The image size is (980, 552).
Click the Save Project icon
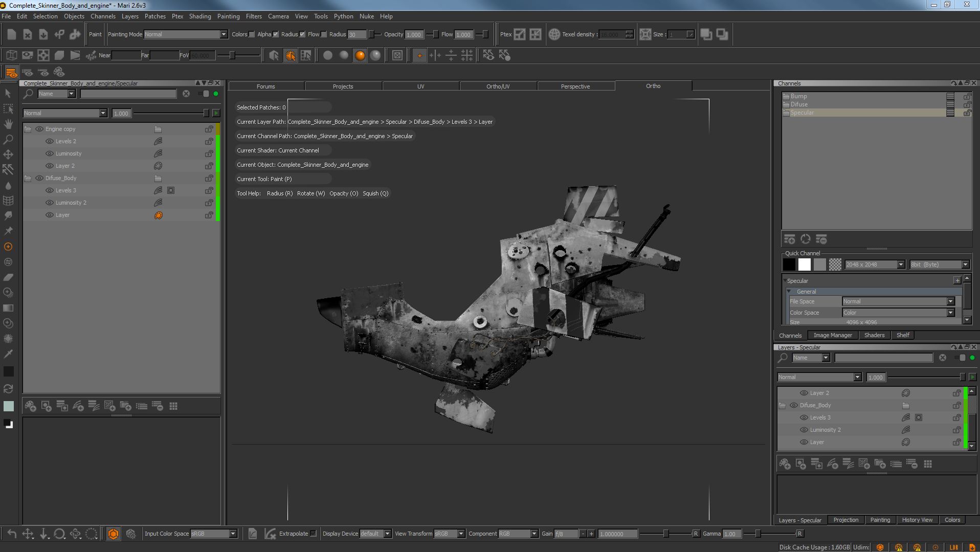point(43,34)
